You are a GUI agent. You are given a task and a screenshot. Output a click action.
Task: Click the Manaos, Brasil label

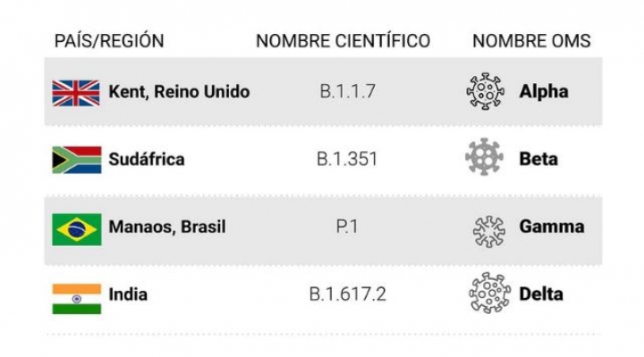[167, 226]
